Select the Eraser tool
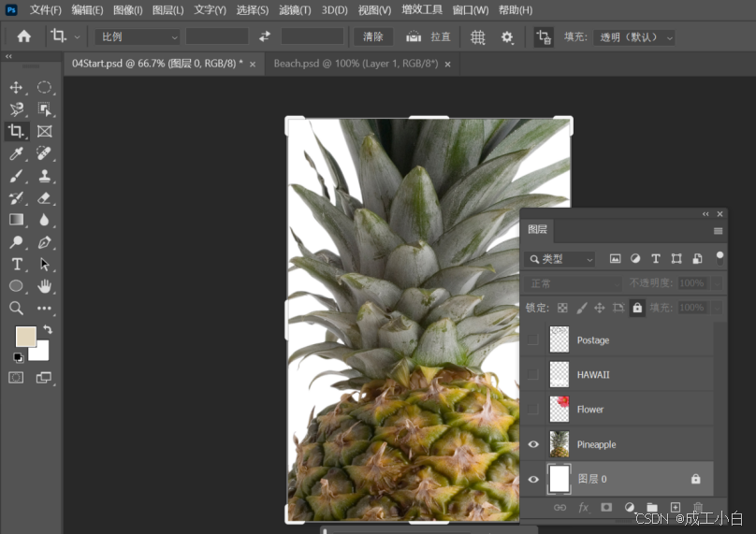 [44, 197]
